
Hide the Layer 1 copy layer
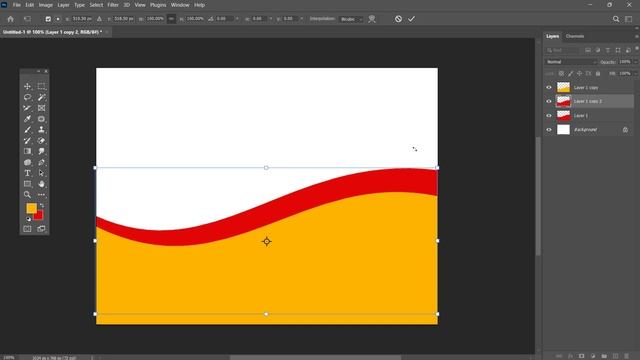coord(549,87)
